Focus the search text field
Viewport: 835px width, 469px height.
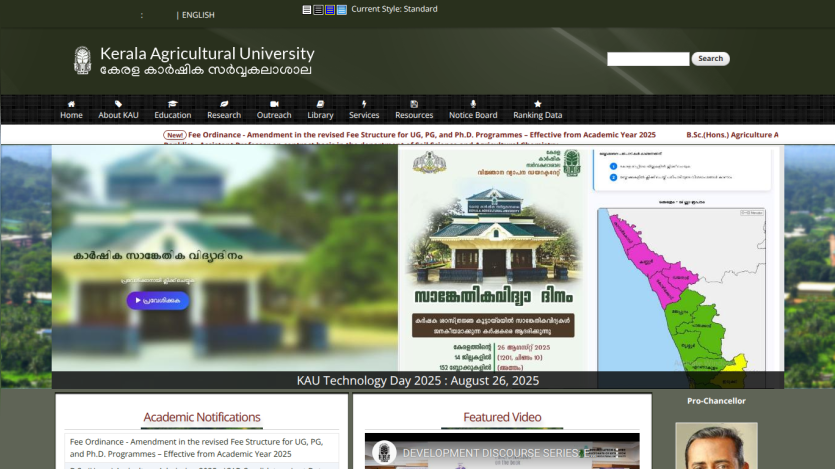[648, 59]
